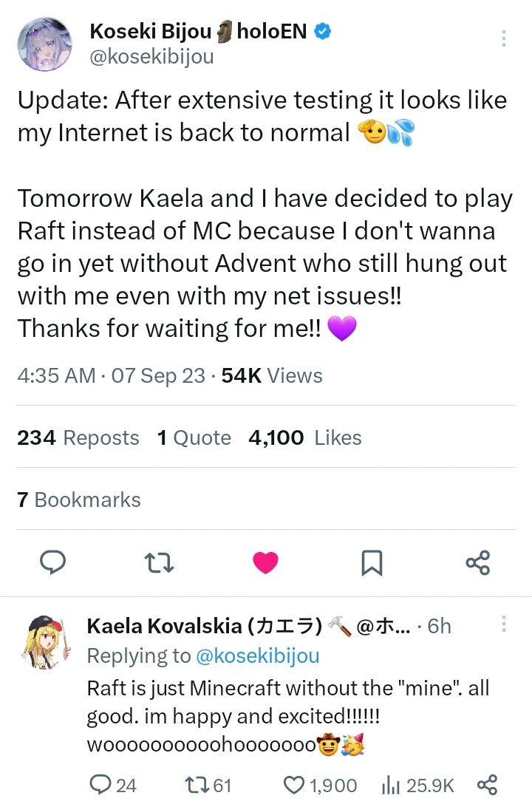
Task: Like Kaela's reply with the heart icon
Action: 294,785
